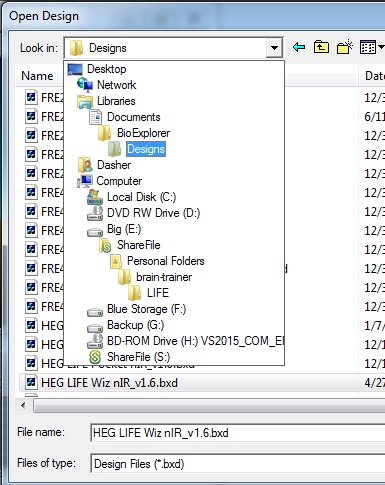This screenshot has height=485, width=385.
Task: Select the BioExplorer folder
Action: [x=143, y=133]
